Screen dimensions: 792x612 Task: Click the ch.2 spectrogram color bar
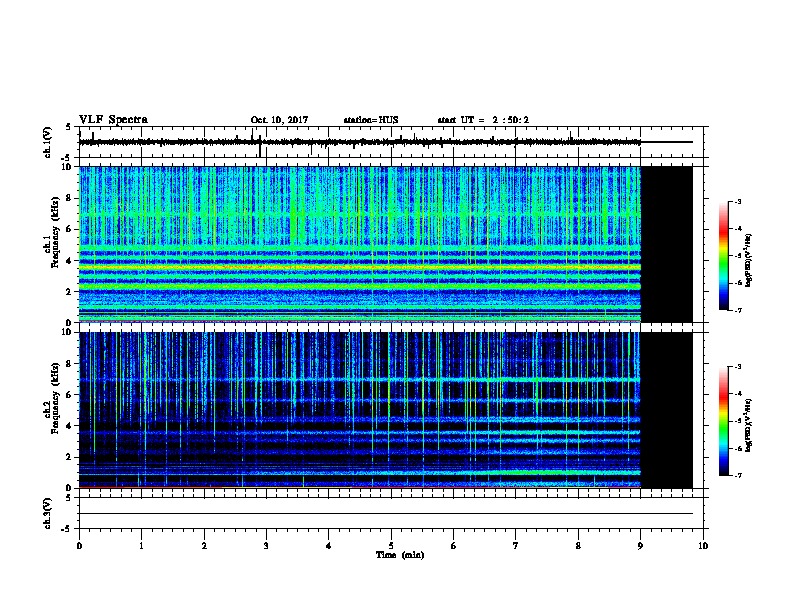click(724, 421)
